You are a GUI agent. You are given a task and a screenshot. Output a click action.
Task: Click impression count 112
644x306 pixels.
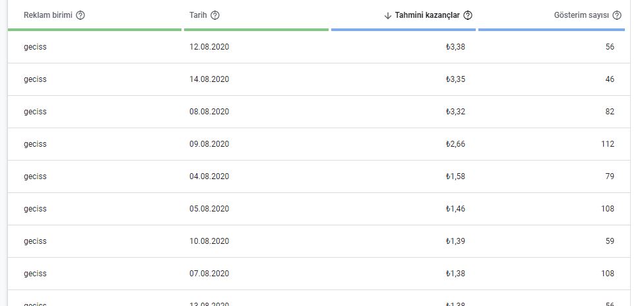[x=608, y=144]
